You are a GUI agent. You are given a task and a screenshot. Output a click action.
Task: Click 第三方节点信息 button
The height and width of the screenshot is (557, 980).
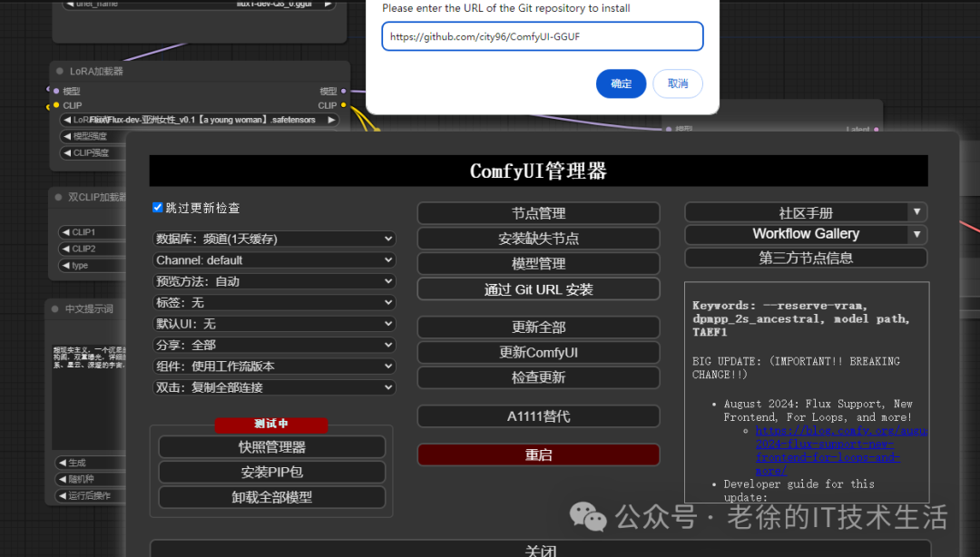[806, 258]
